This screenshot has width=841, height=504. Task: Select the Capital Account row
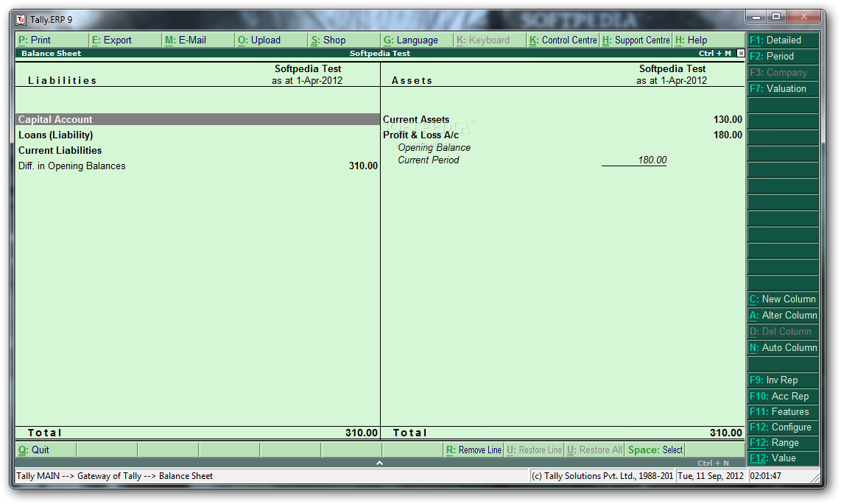197,119
